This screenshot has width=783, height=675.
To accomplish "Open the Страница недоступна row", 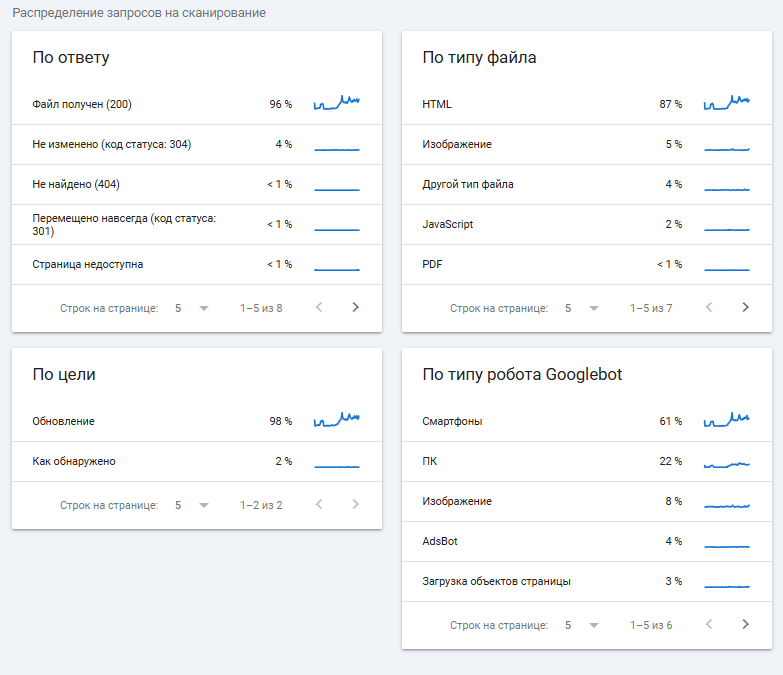I will pyautogui.click(x=196, y=264).
